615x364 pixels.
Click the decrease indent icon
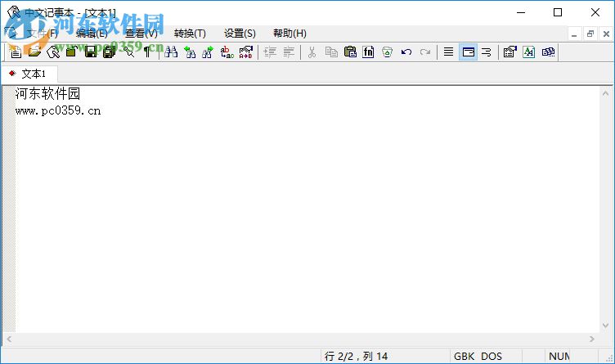tap(289, 52)
